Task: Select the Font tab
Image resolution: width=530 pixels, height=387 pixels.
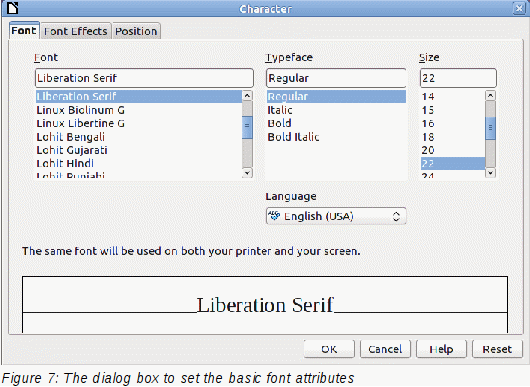Action: coord(24,30)
